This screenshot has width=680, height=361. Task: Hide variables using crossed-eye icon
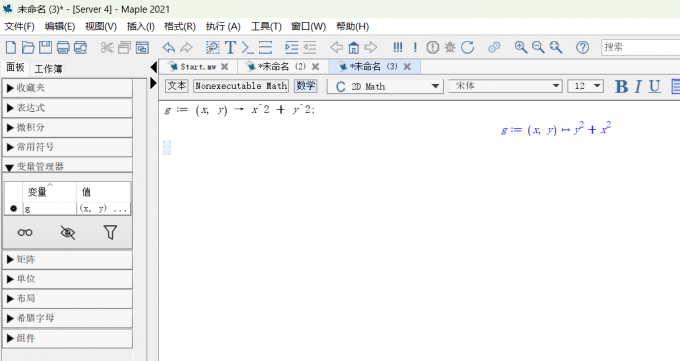point(68,233)
